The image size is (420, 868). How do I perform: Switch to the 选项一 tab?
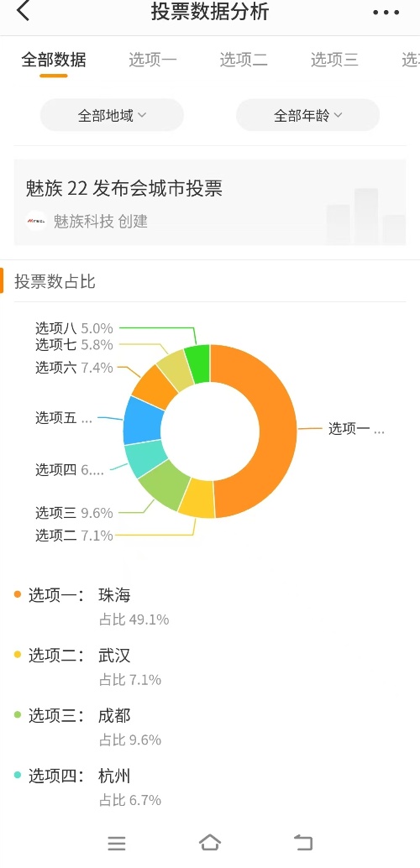153,60
